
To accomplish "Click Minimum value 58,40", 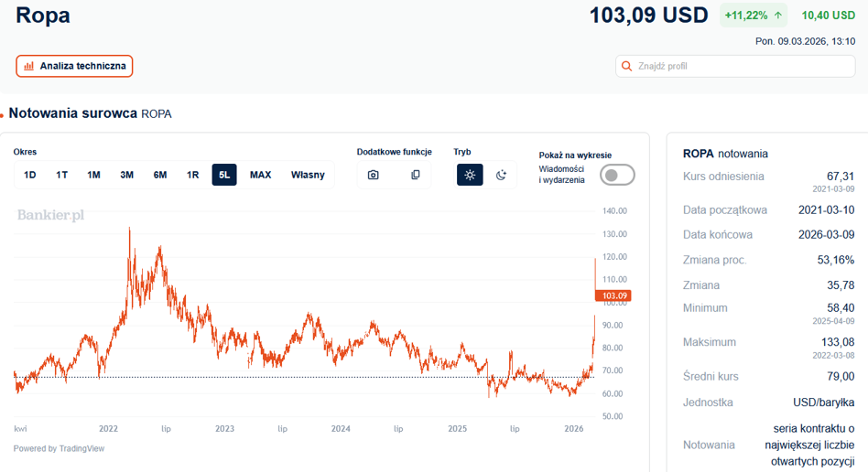I will 841,308.
